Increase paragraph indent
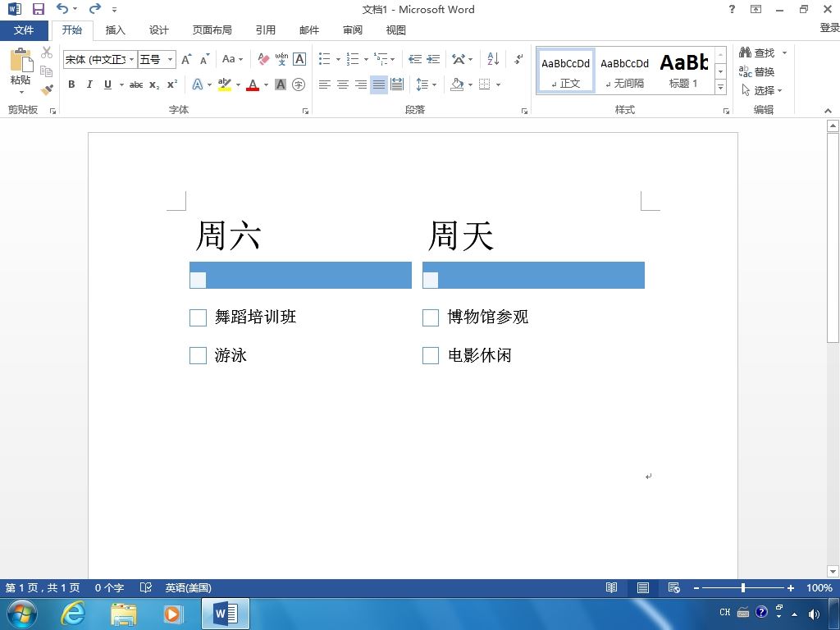 (433, 59)
